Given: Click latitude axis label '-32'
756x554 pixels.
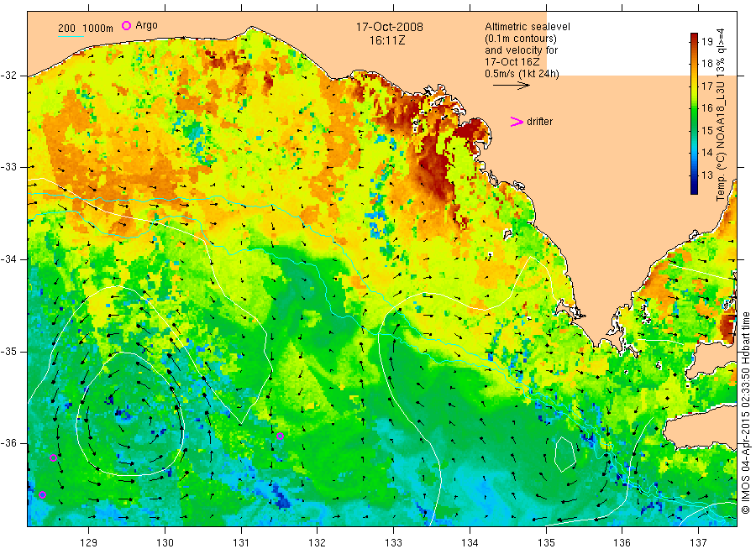Looking at the screenshot, I should (8, 76).
